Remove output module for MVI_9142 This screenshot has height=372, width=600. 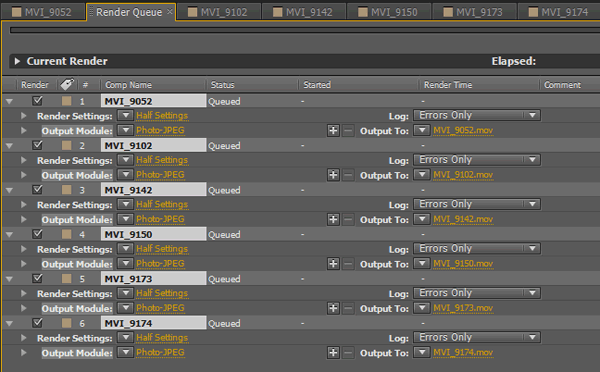click(x=348, y=219)
